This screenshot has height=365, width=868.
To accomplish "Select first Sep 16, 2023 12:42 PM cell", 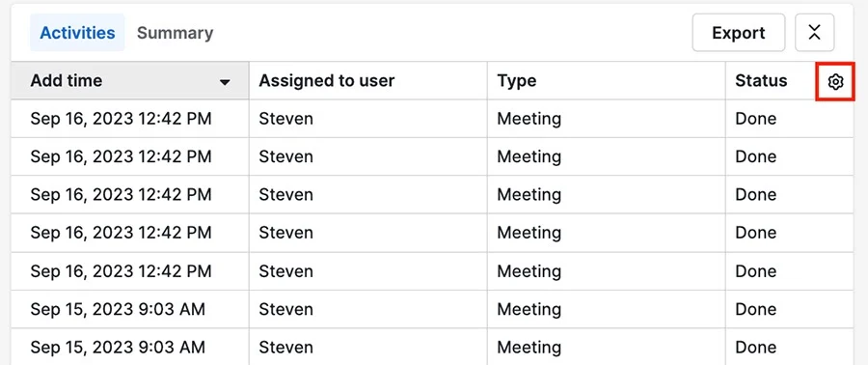I will pos(129,119).
